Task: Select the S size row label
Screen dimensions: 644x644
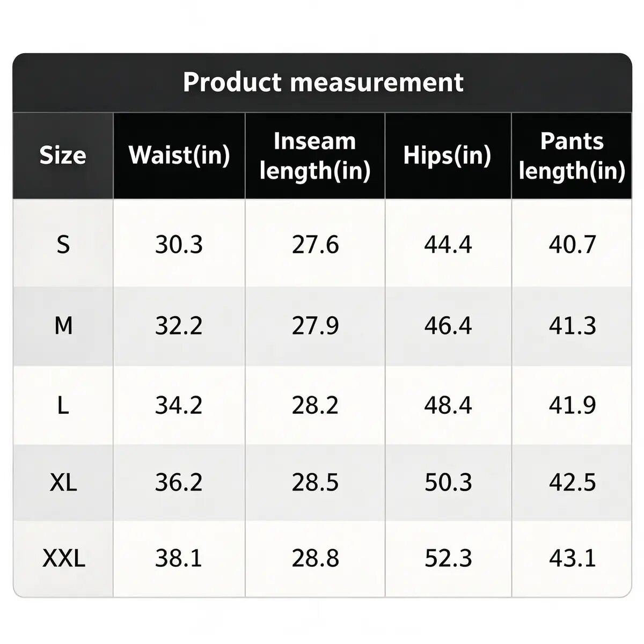Action: pyautogui.click(x=63, y=245)
